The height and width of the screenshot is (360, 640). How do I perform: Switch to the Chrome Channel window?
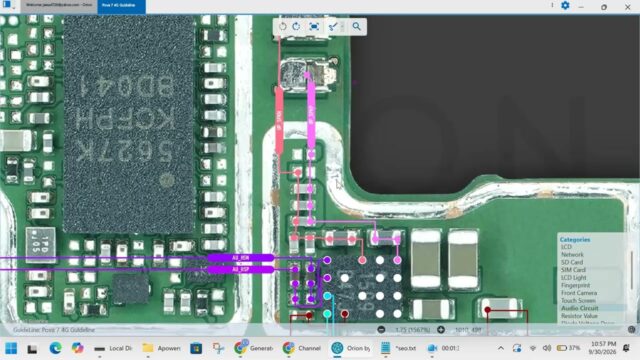click(x=302, y=348)
